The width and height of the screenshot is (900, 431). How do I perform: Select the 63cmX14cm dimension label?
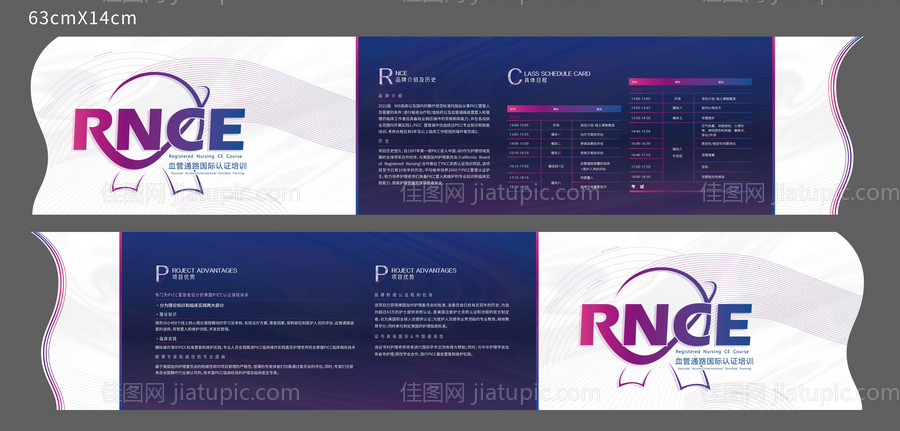(83, 18)
